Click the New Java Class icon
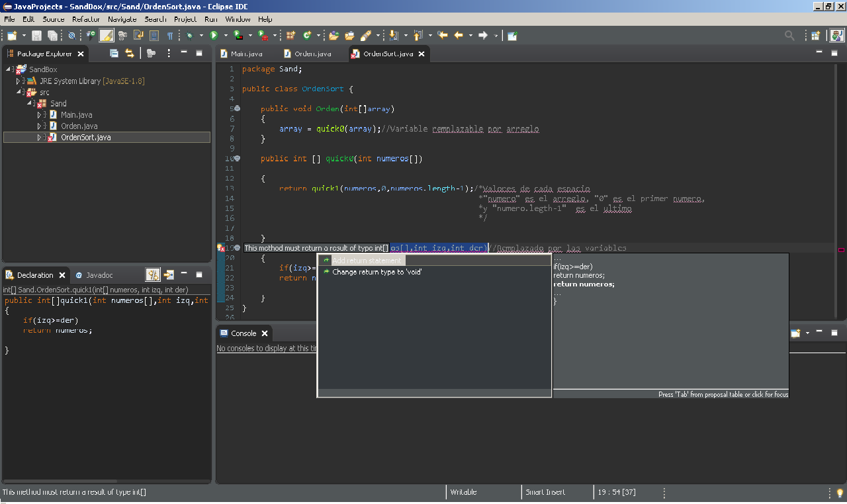 [307, 35]
